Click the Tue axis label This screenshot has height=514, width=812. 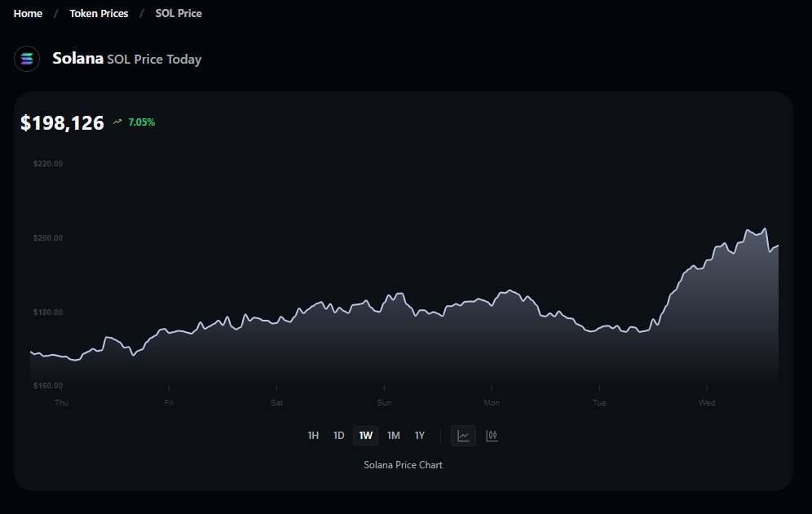[599, 402]
